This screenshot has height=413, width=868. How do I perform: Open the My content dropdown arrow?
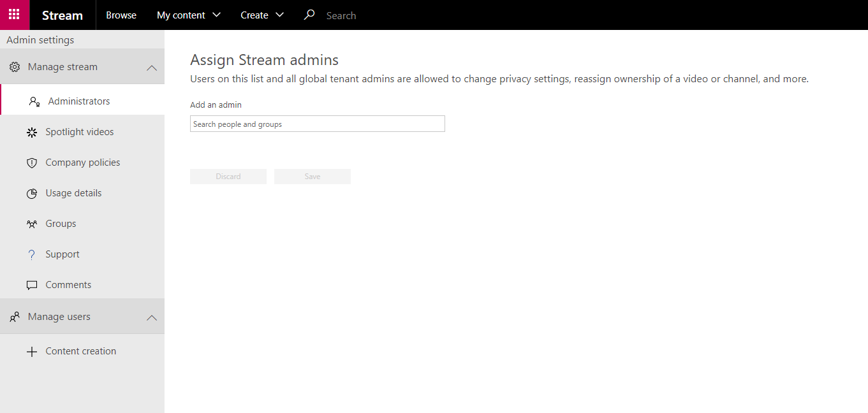click(216, 15)
